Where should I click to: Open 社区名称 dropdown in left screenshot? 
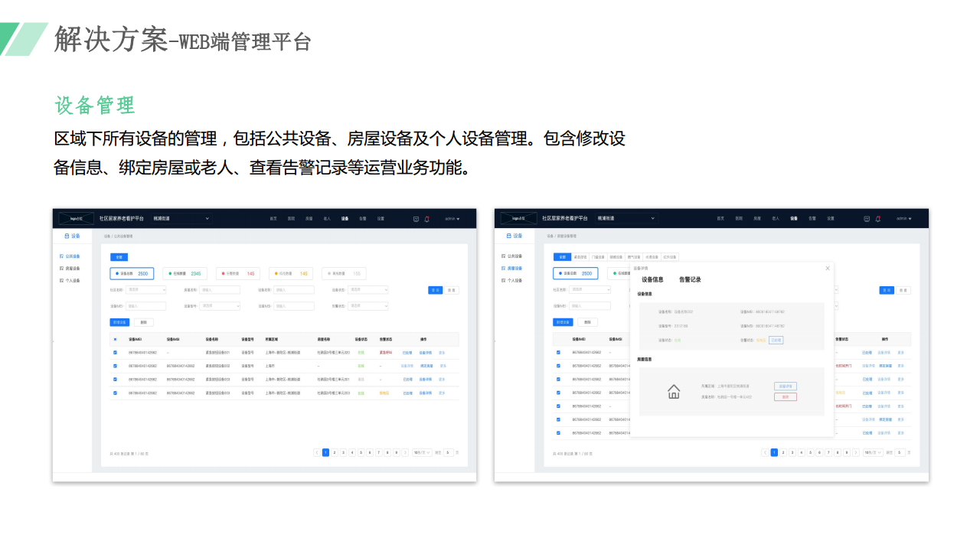[x=146, y=290]
